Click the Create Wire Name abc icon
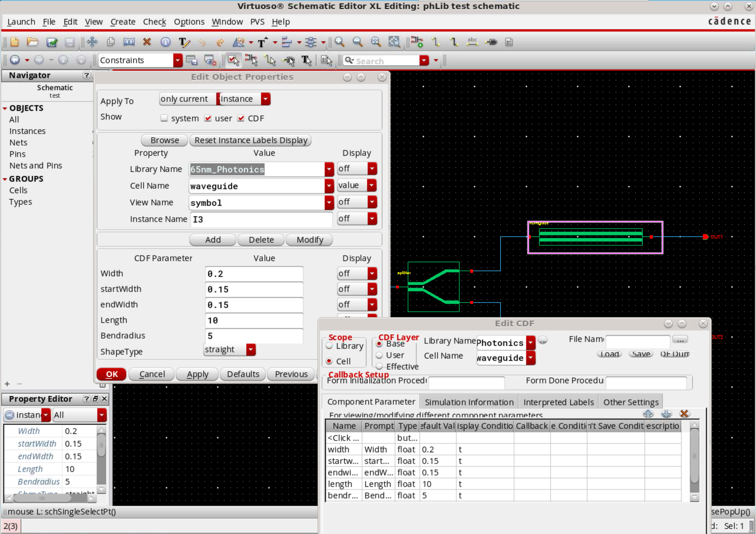The height and width of the screenshot is (534, 756). point(472,42)
